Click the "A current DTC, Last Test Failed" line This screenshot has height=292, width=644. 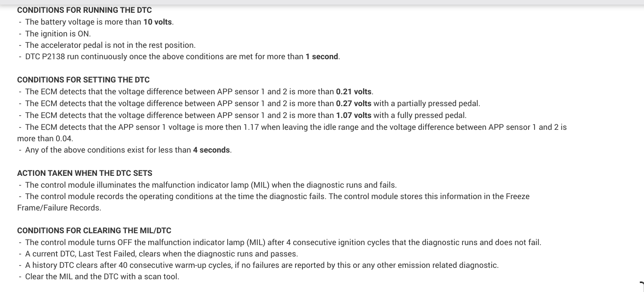pos(161,254)
